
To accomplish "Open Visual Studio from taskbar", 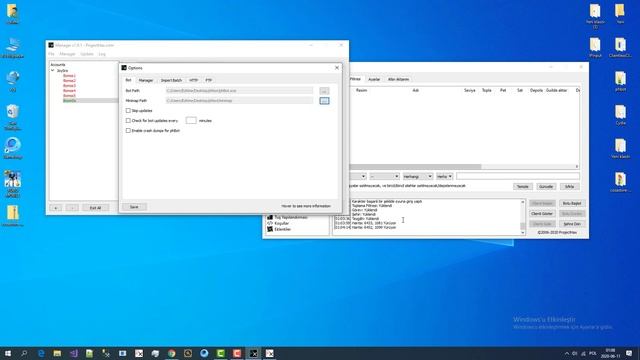I will 73,353.
